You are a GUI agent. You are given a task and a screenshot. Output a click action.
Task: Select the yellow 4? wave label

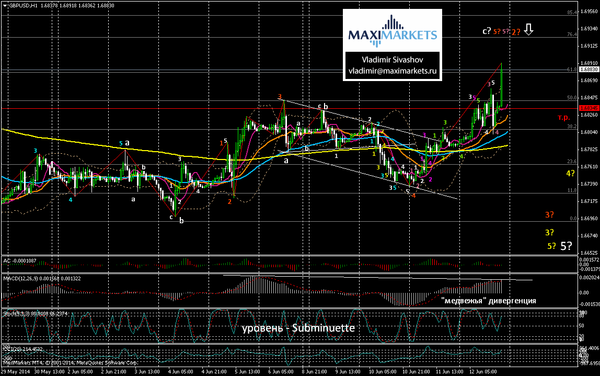[x=570, y=173]
